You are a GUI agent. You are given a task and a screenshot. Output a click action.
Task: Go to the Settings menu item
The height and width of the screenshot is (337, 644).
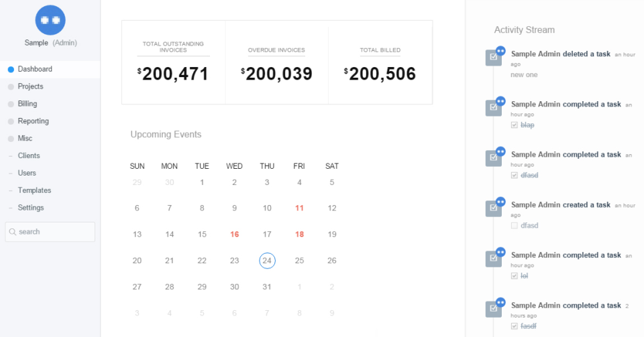31,208
